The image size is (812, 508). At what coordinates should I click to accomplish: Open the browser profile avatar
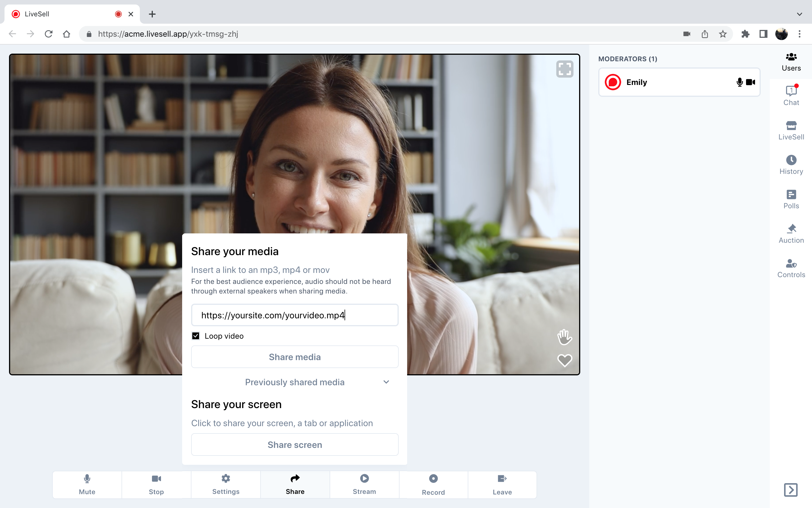click(782, 34)
